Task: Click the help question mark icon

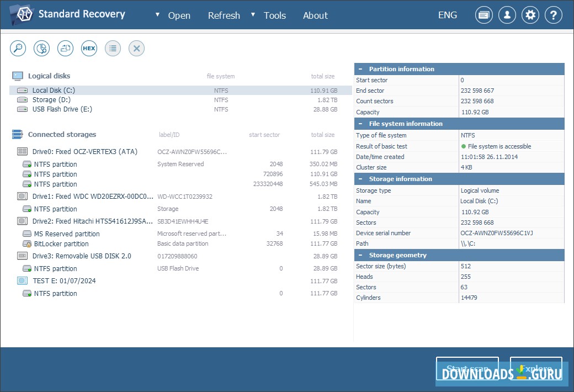Action: (x=554, y=15)
